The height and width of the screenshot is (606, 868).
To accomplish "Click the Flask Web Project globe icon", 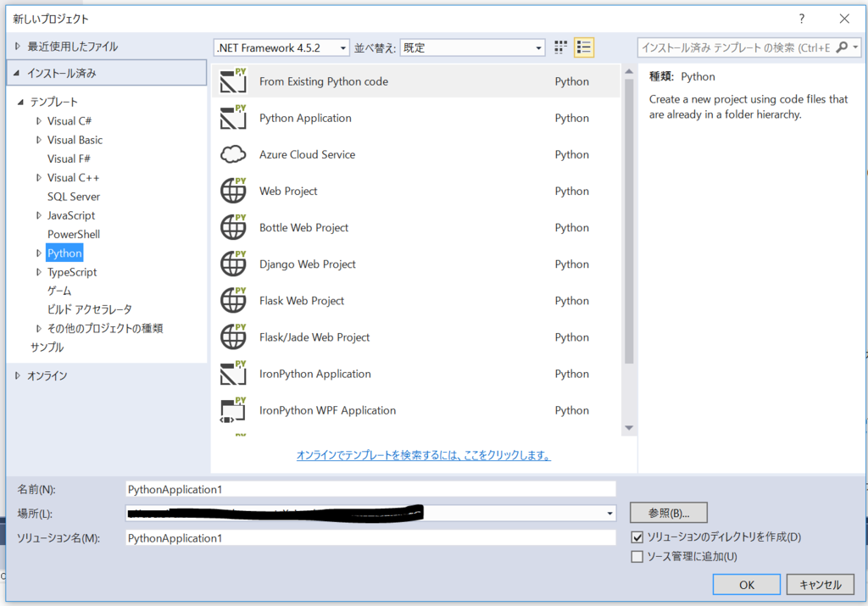I will [233, 300].
